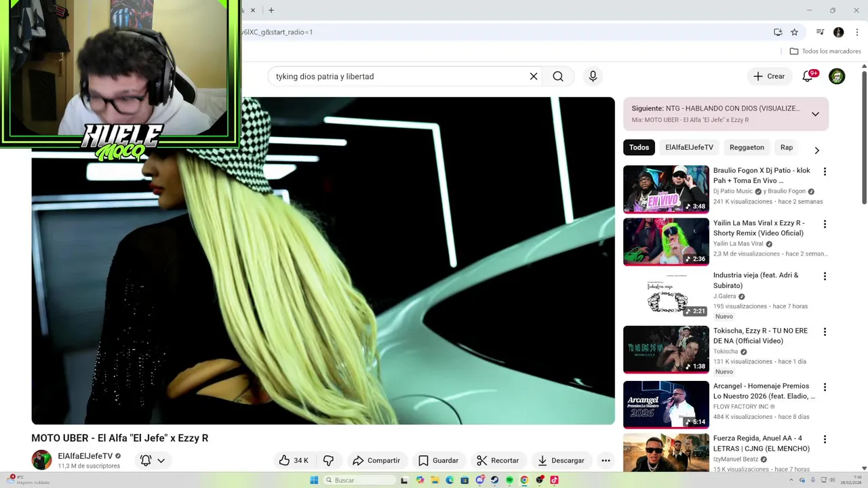
Task: Open Spotify from the taskbar
Action: (x=509, y=480)
